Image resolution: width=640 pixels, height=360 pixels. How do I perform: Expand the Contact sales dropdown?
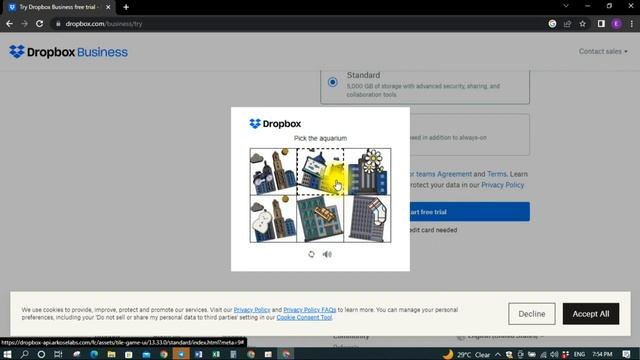click(x=603, y=51)
